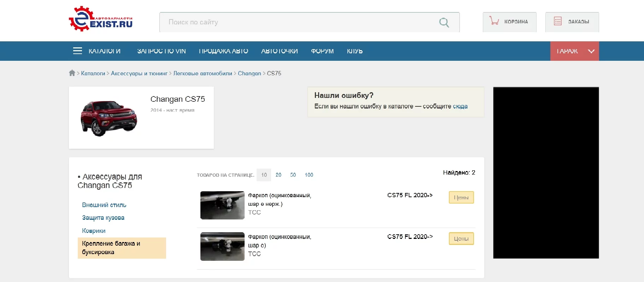Open Фаркоп оцинкованный шар е нерж. product
This screenshot has width=644, height=282.
tap(280, 200)
